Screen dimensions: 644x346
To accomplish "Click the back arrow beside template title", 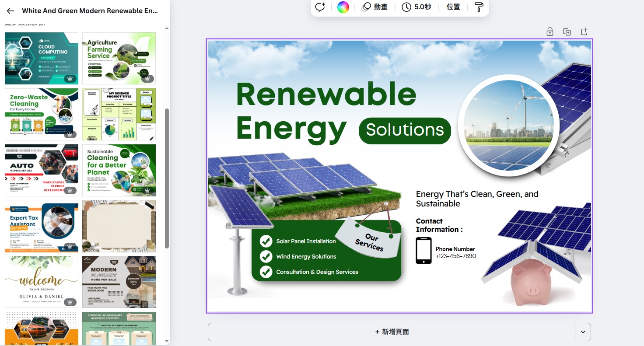I will point(10,11).
